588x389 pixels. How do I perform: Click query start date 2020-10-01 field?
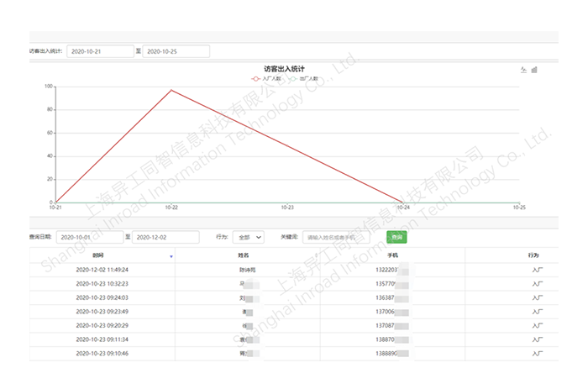click(x=89, y=238)
